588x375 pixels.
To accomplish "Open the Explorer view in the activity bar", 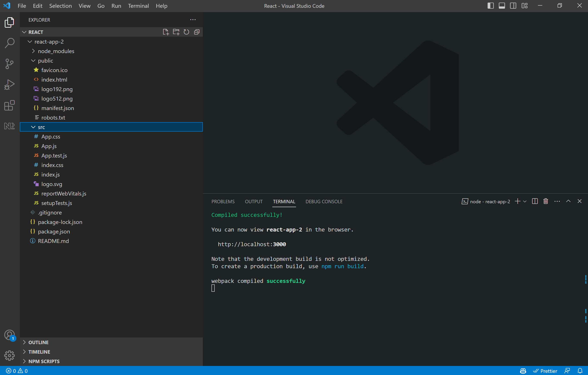I will 9,22.
